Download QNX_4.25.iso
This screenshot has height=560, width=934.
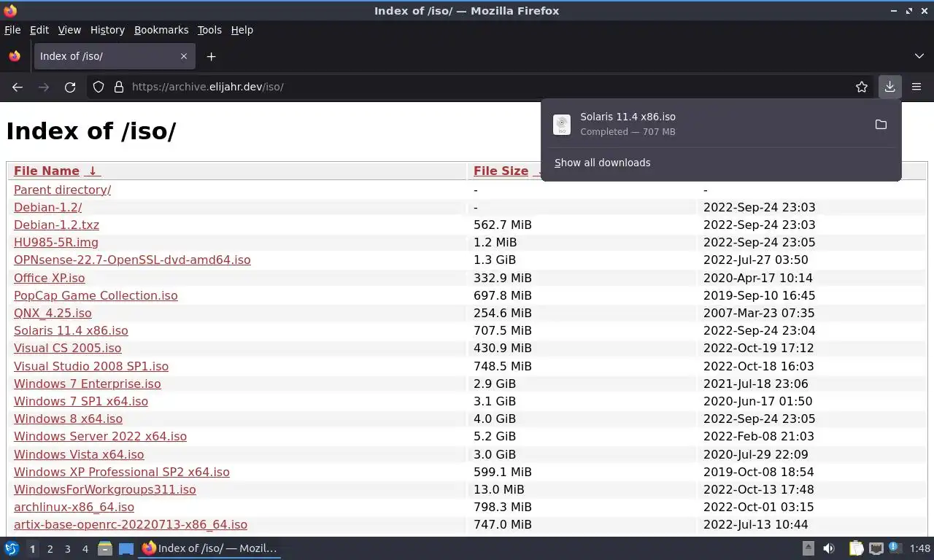tap(53, 313)
